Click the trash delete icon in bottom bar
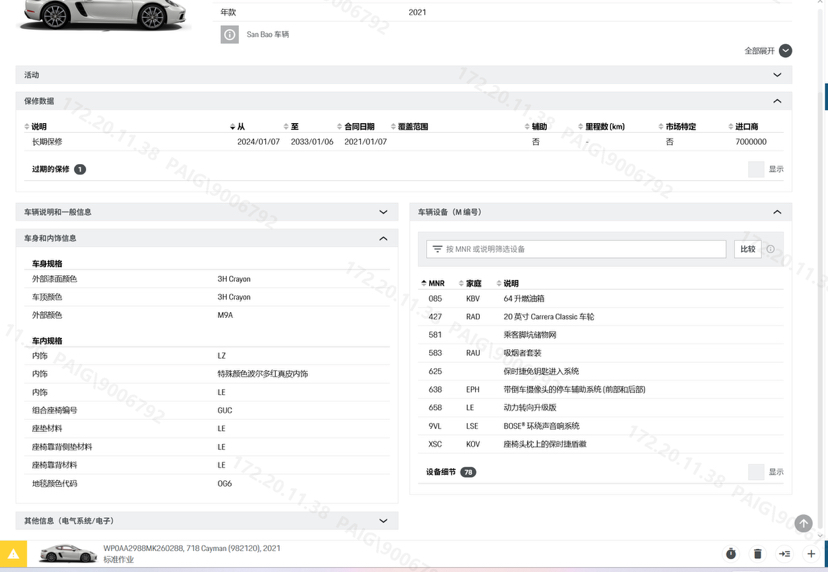Image resolution: width=828 pixels, height=572 pixels. pos(758,554)
